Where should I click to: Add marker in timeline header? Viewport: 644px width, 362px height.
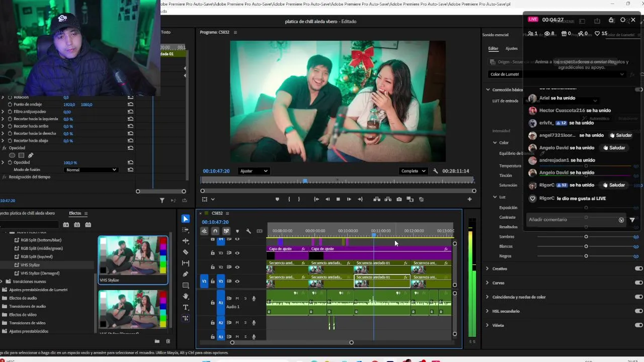[x=237, y=231]
